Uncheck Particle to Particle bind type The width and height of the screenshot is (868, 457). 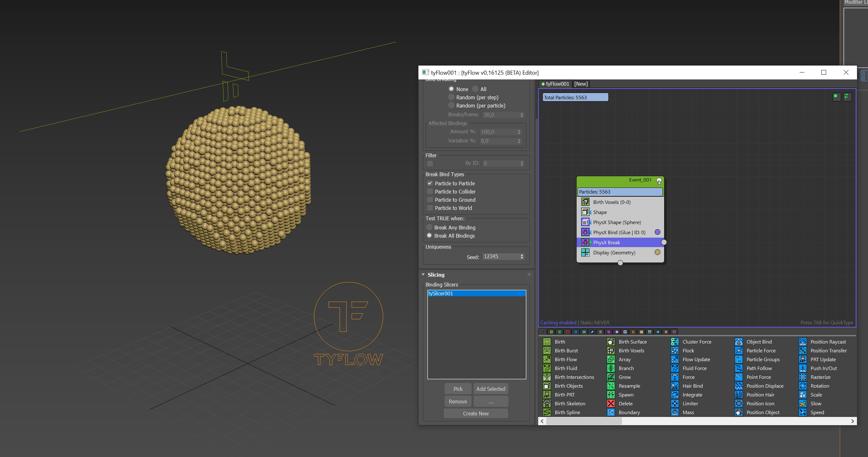pos(430,183)
